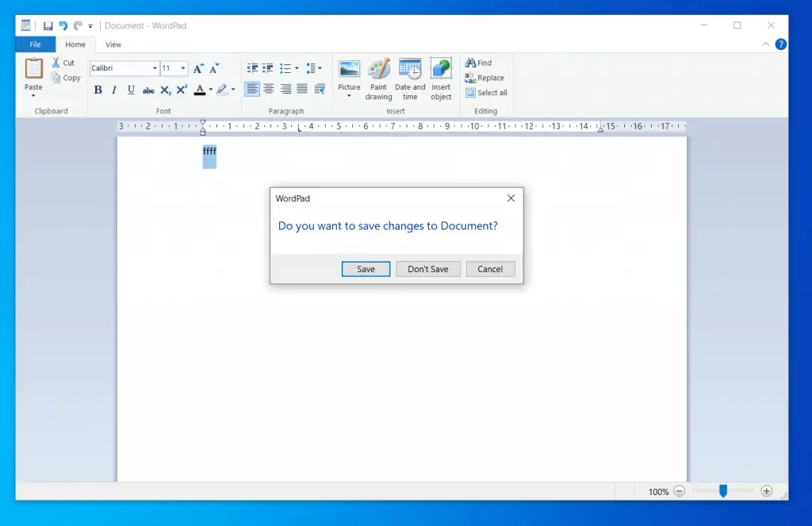Click the Grow font icon
Viewport: 812px width, 526px height.
(198, 68)
